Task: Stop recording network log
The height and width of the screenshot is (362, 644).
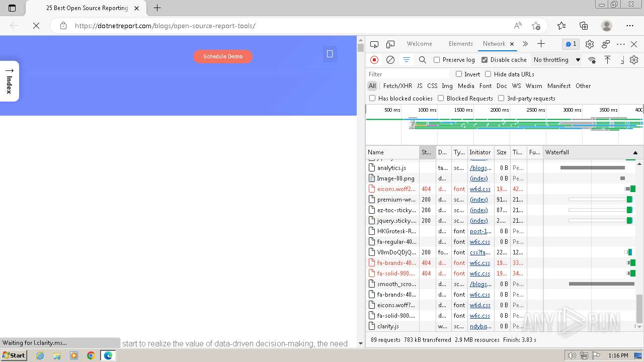Action: [374, 60]
